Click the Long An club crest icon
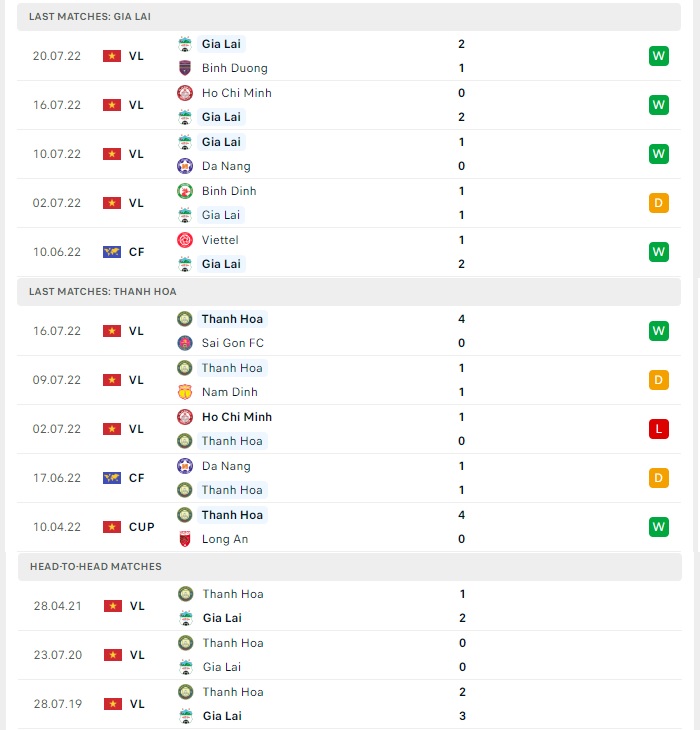This screenshot has width=700, height=730. pyautogui.click(x=185, y=539)
